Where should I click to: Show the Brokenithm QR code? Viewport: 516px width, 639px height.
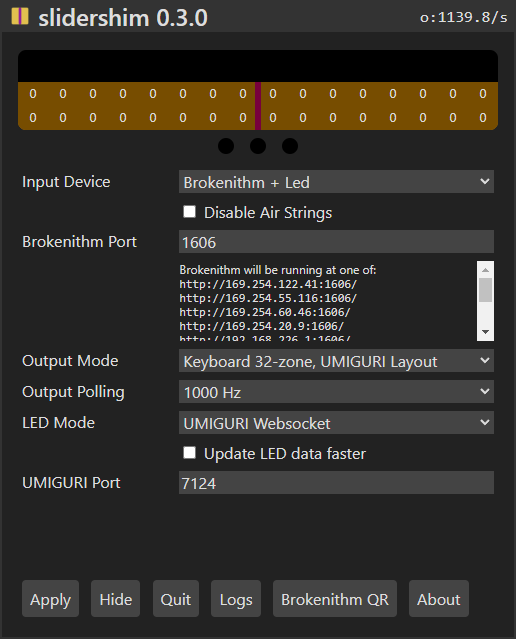[x=335, y=599]
